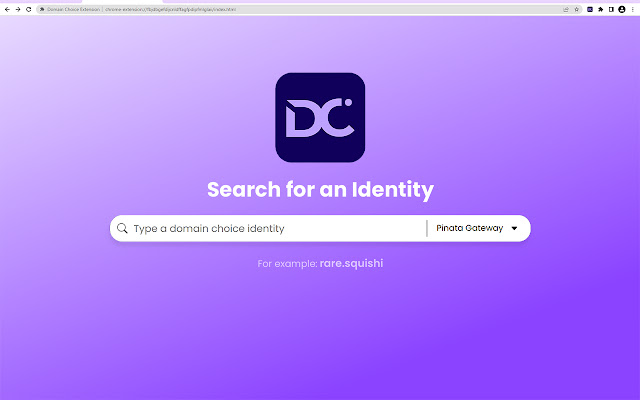Bookmark this page with the star icon
The width and height of the screenshot is (640, 400).
point(576,9)
